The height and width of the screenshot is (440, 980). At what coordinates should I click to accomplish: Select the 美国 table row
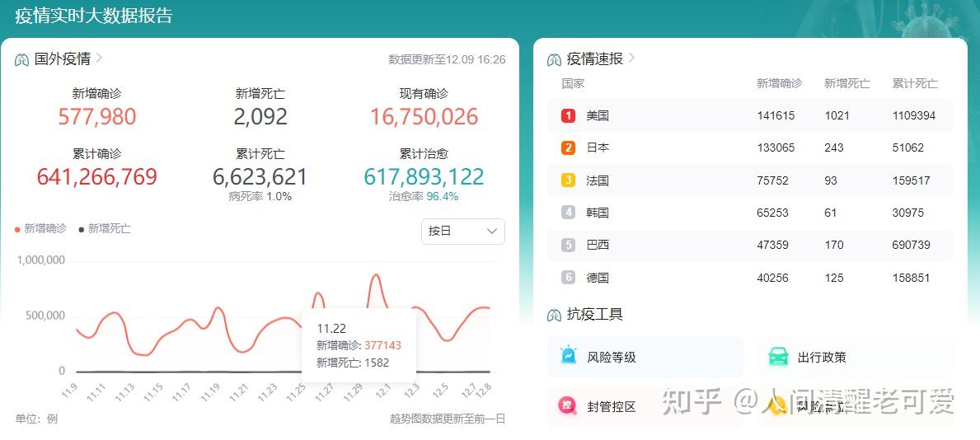tap(751, 115)
